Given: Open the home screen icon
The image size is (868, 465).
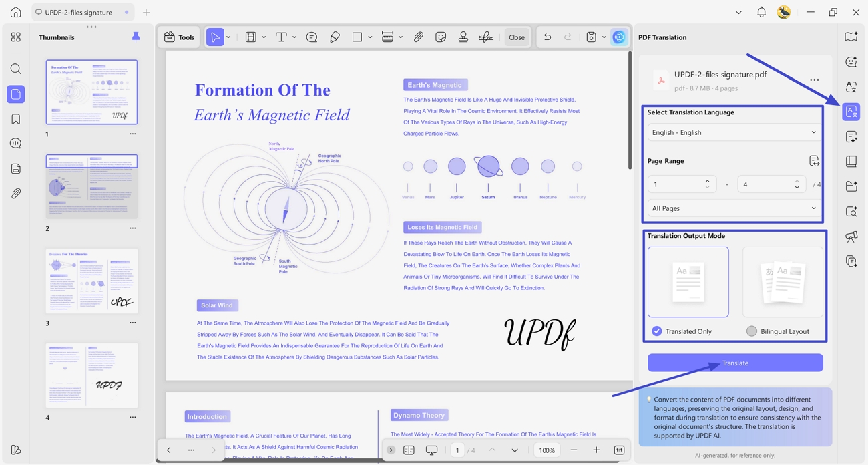Looking at the screenshot, I should coord(16,12).
